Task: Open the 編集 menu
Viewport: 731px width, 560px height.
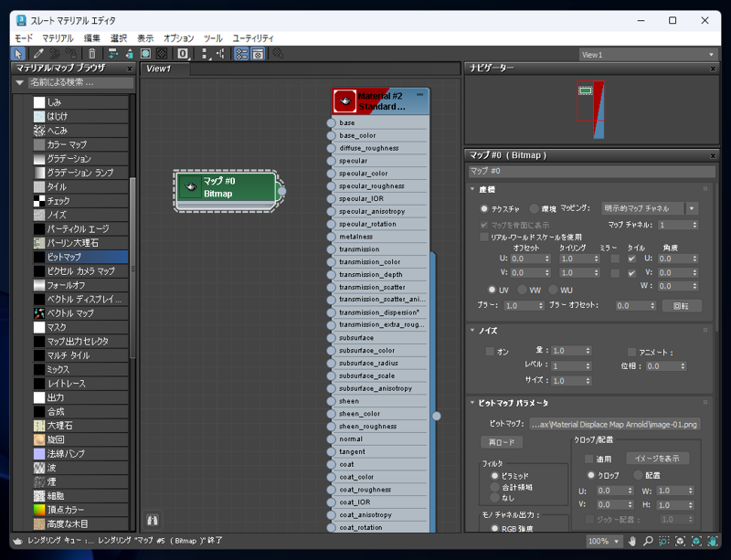Action: click(92, 38)
